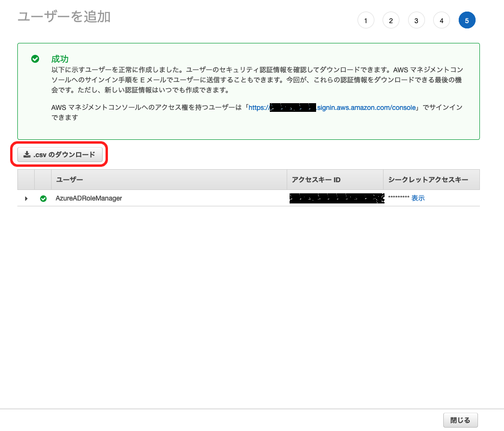504x431 pixels.
Task: Click the シークレットアクセスキー column header
Action: point(431,179)
